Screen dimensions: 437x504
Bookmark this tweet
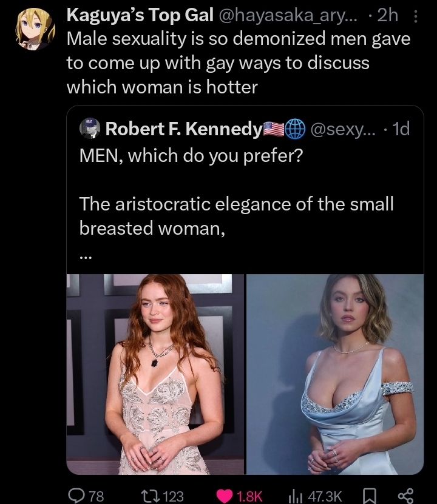(370, 496)
